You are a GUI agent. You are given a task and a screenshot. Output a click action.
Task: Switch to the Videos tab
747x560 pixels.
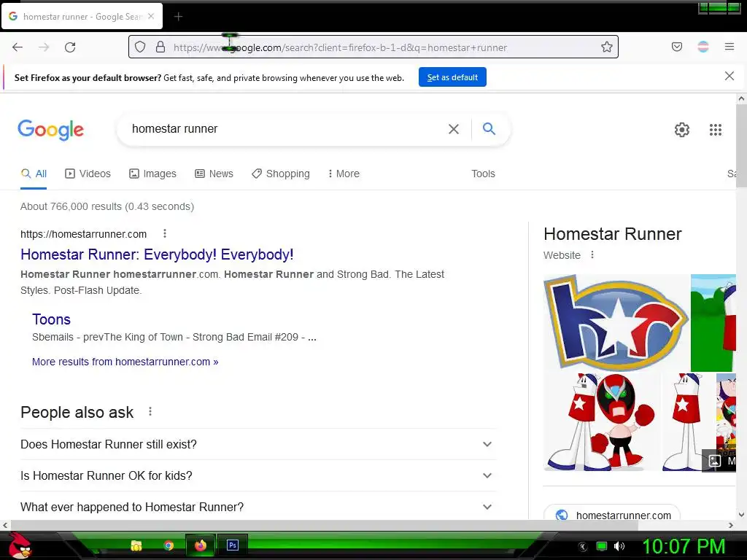(88, 174)
